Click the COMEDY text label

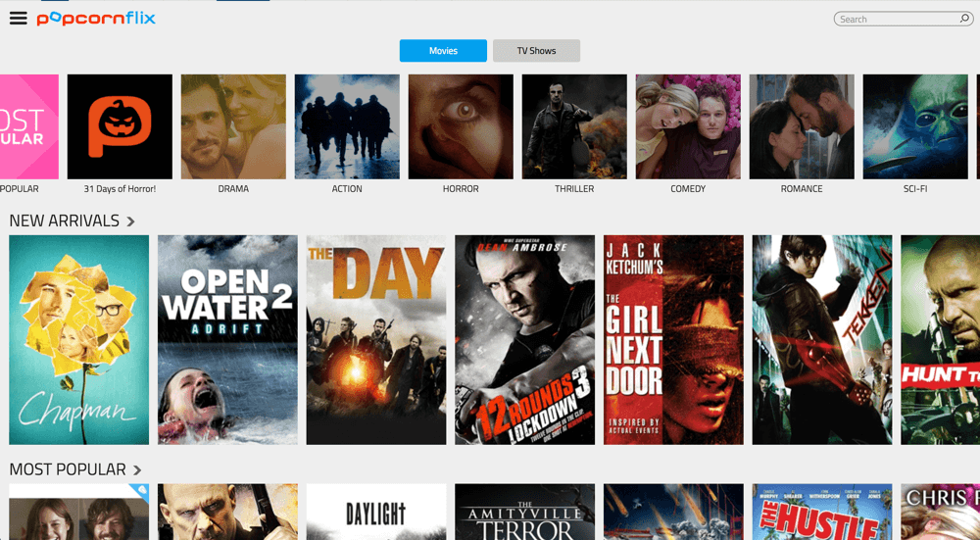(x=688, y=189)
